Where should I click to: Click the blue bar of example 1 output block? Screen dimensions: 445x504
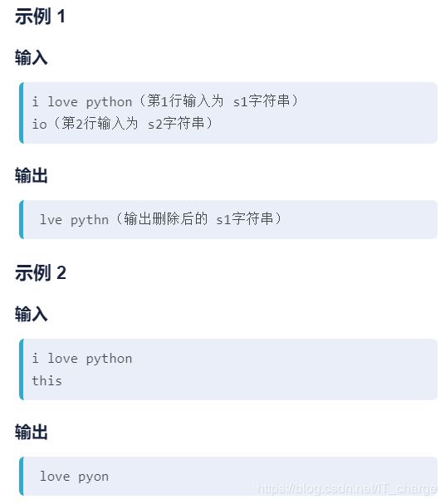coord(22,219)
